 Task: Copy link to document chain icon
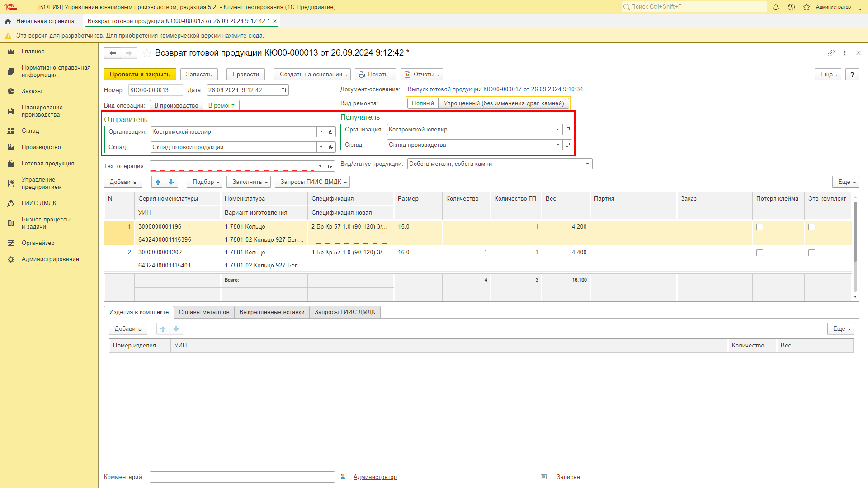click(831, 53)
